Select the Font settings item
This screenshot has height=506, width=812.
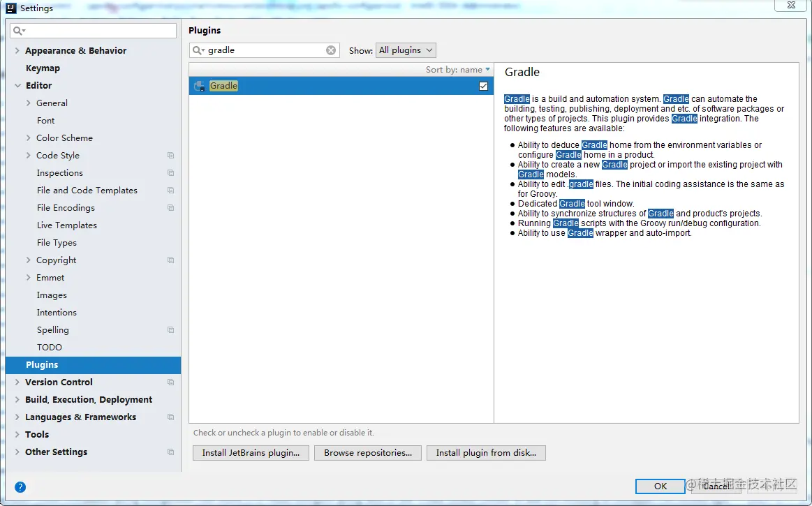tap(45, 120)
